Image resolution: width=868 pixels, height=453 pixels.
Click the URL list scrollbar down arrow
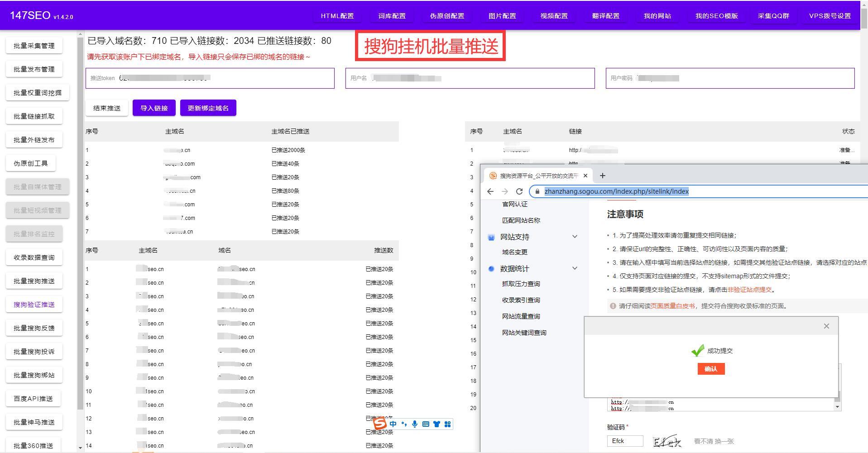coord(837,406)
